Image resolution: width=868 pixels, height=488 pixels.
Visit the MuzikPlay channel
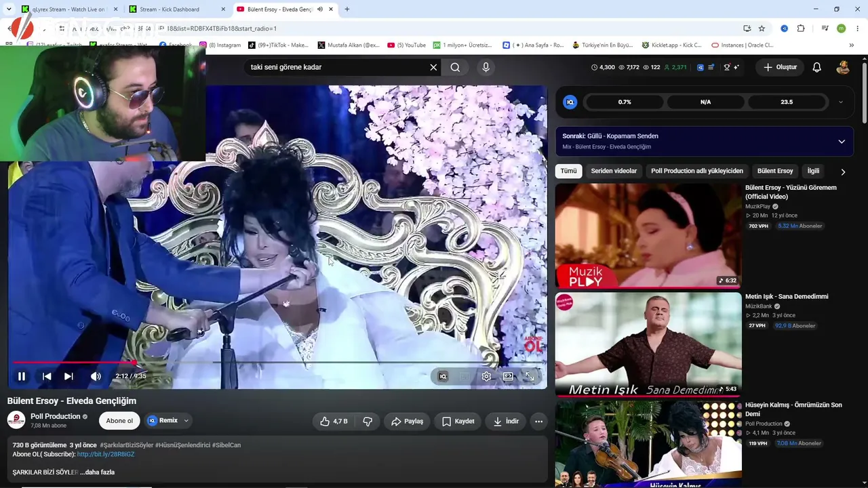coord(757,207)
